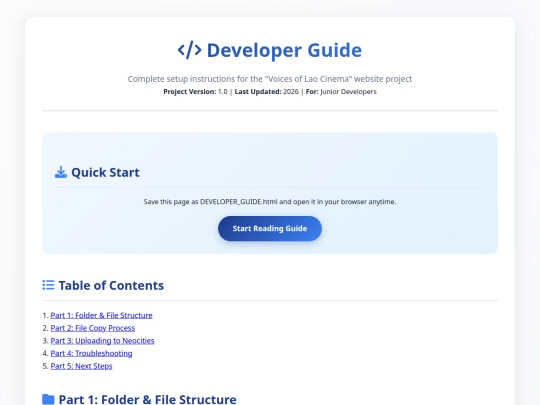Click the Part 1: Folder & File Structure heading

tap(148, 399)
